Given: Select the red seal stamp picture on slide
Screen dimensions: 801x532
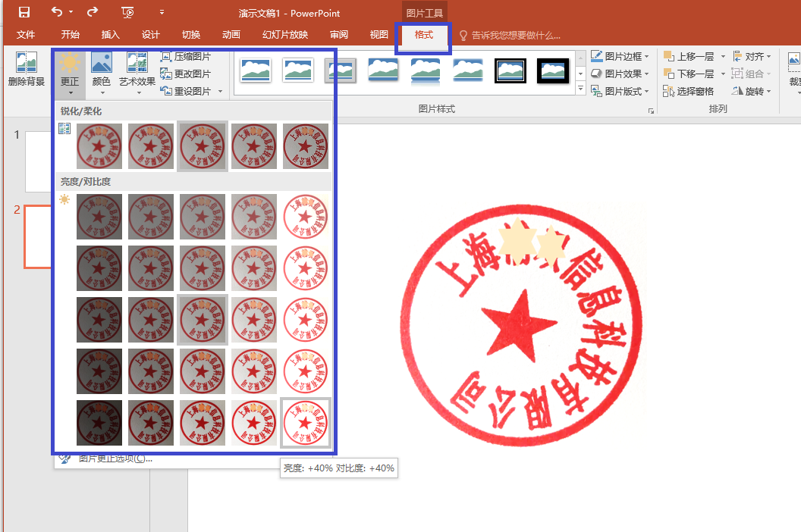Looking at the screenshot, I should [x=522, y=324].
